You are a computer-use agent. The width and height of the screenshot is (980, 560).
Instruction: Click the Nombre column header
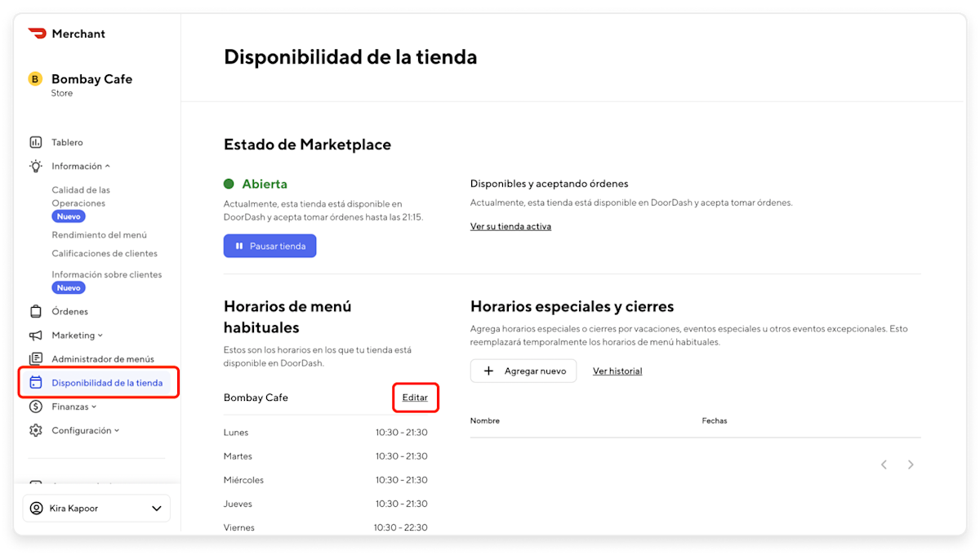[485, 421]
